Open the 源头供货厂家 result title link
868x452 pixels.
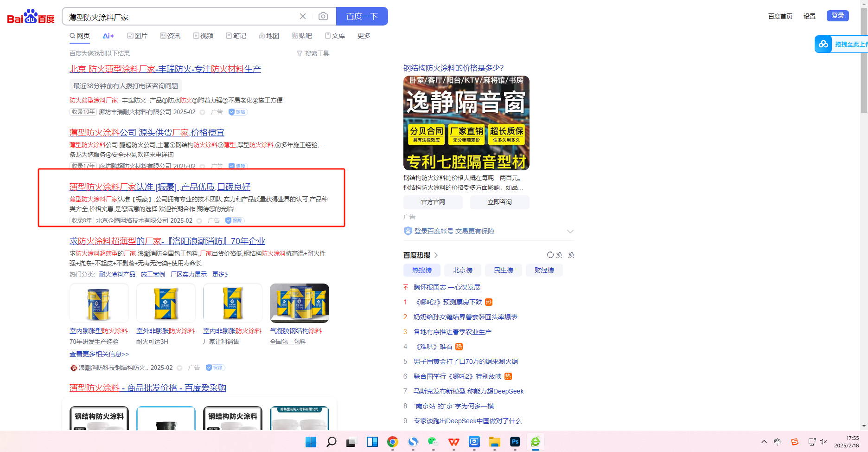click(x=147, y=132)
